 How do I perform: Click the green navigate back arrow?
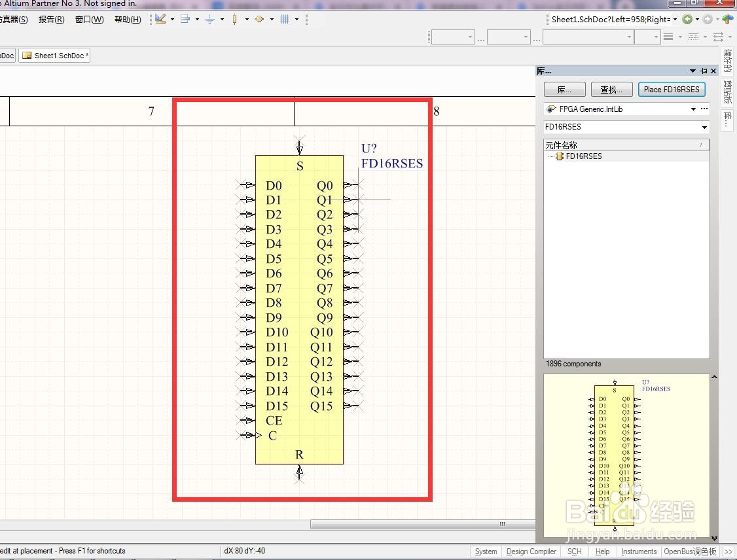tap(687, 19)
